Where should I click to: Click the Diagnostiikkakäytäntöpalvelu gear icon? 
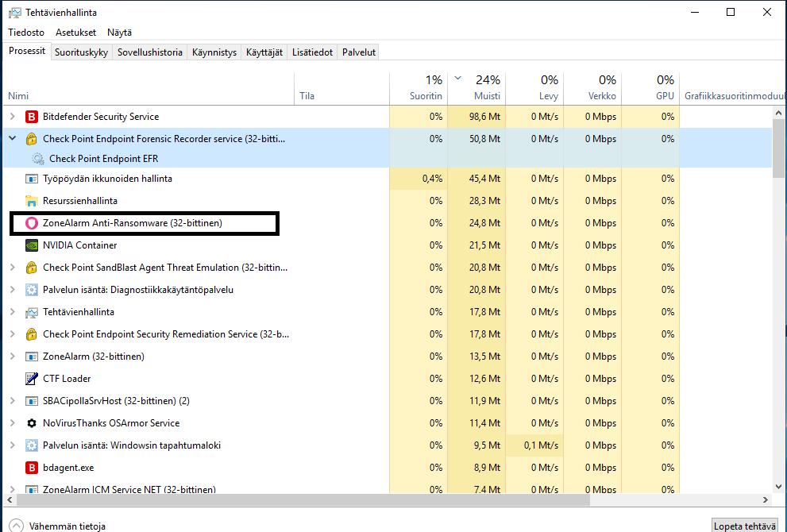click(x=32, y=290)
